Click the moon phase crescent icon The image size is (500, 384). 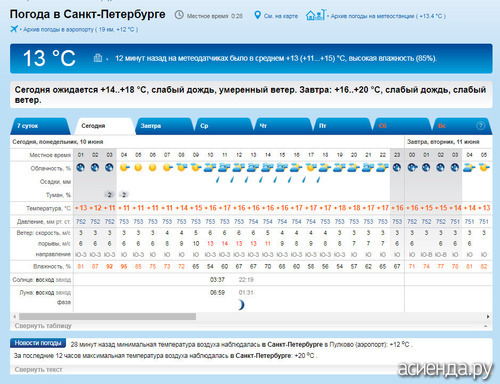coord(241,304)
